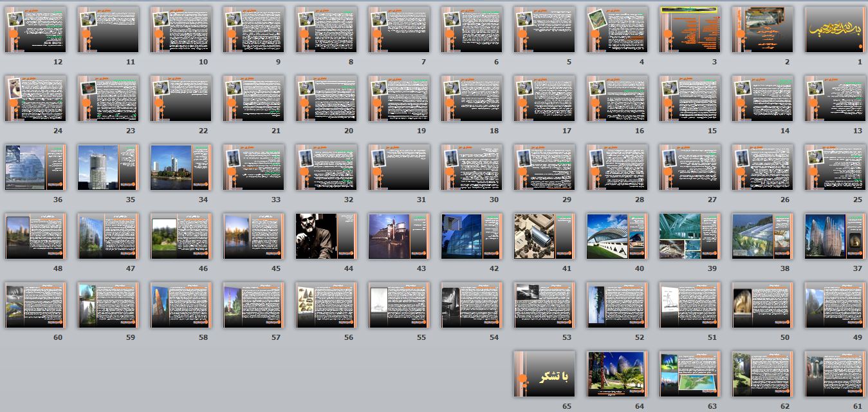Choose slide 34 showing the city skyline
The height and width of the screenshot is (412, 868).
pyautogui.click(x=181, y=167)
